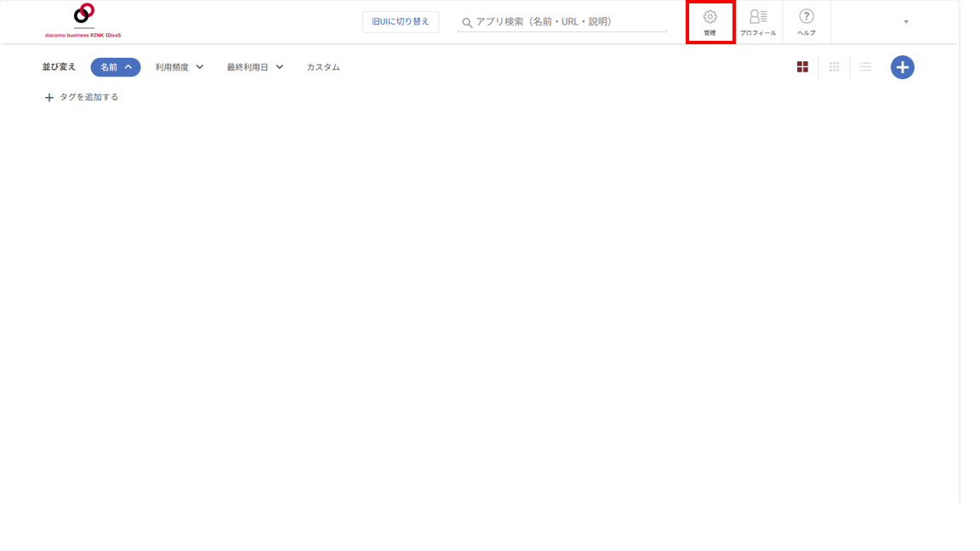Click the blue round add app button

point(903,67)
